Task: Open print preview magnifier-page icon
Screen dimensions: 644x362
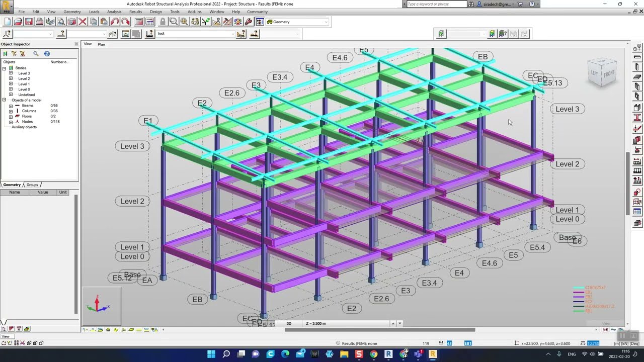Action: (61, 22)
